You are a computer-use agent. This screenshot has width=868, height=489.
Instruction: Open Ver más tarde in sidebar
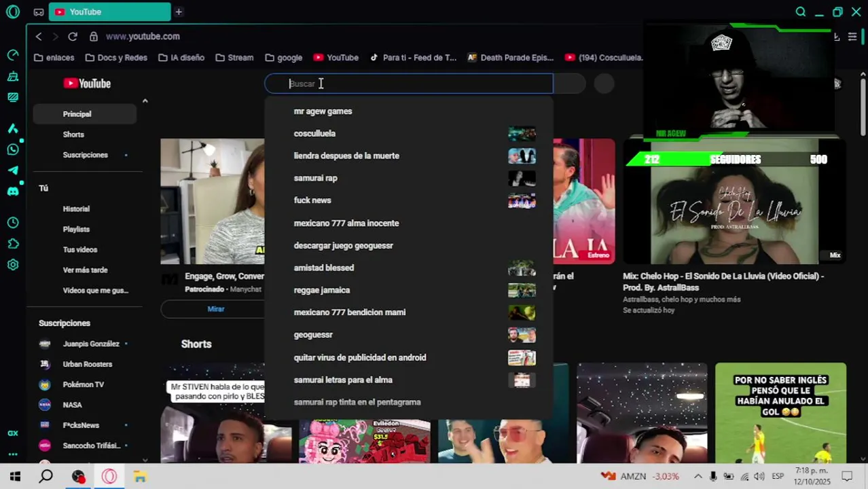pos(85,270)
